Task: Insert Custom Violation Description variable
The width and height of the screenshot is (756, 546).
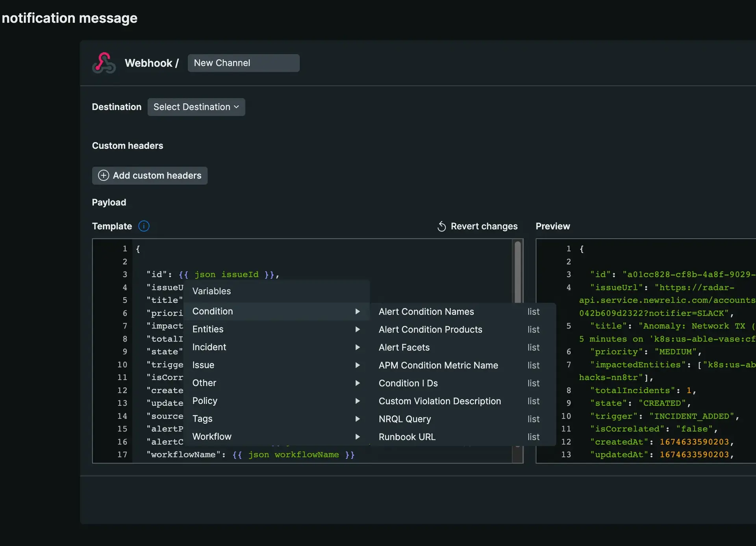Action: coord(440,401)
